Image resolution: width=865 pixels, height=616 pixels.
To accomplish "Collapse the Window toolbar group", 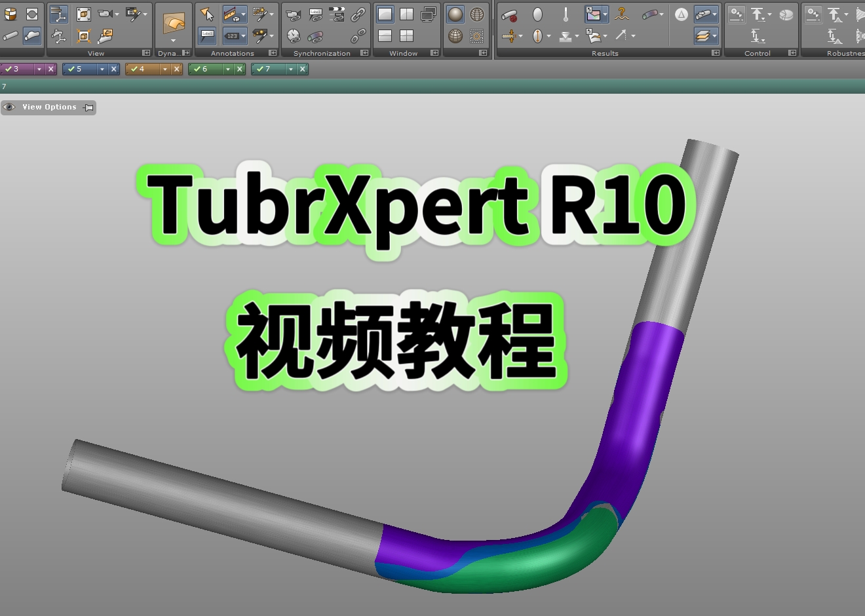I will coord(434,53).
